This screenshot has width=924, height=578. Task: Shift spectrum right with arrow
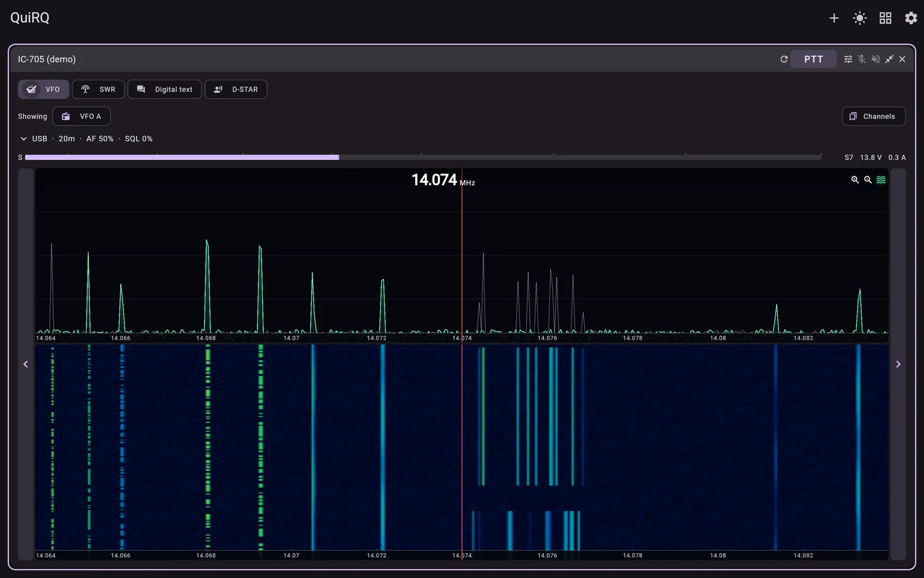tap(898, 364)
